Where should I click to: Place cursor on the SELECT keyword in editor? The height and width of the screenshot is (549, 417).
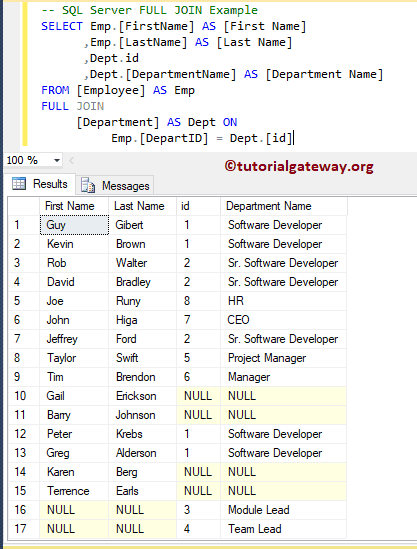62,26
